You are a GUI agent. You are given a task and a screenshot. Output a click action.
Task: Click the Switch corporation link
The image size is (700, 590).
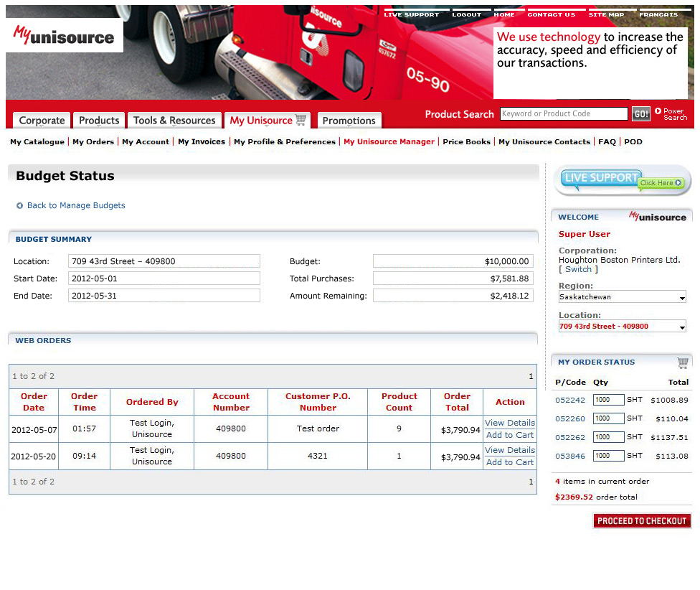click(x=578, y=269)
